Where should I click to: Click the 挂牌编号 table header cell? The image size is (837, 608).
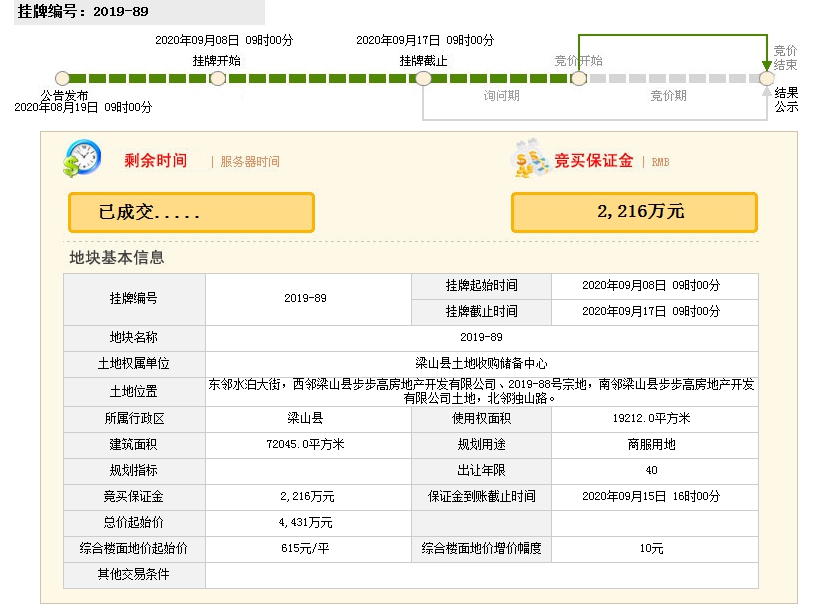134,299
